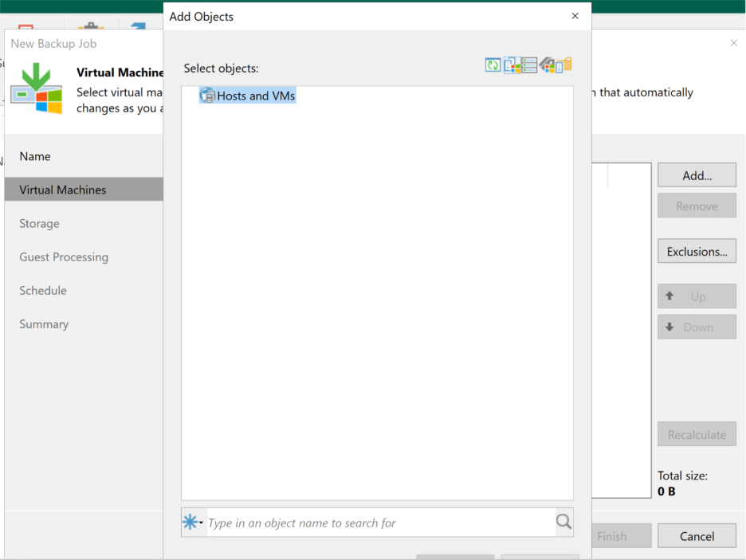The width and height of the screenshot is (746, 560).
Task: Click the object name search field
Action: pos(379,523)
